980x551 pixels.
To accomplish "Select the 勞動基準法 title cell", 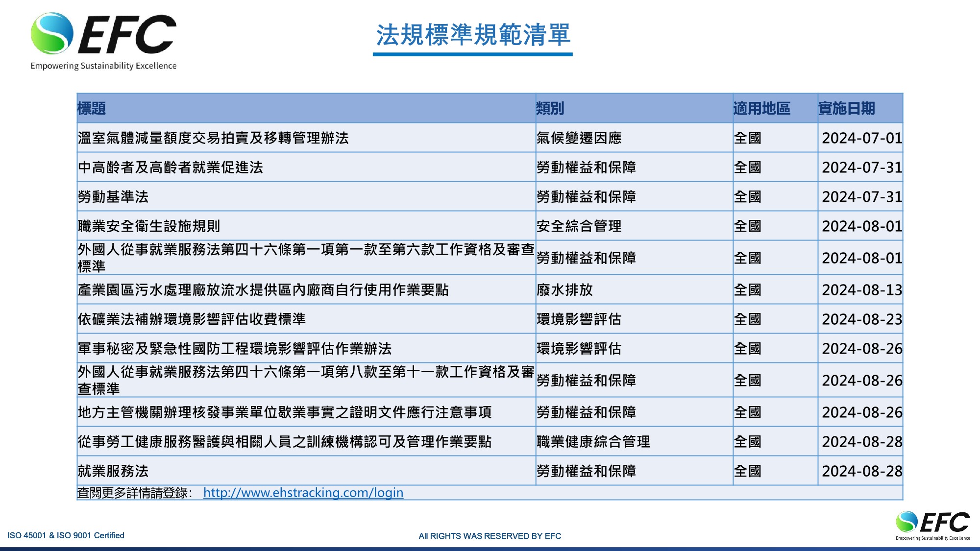I will 306,196.
